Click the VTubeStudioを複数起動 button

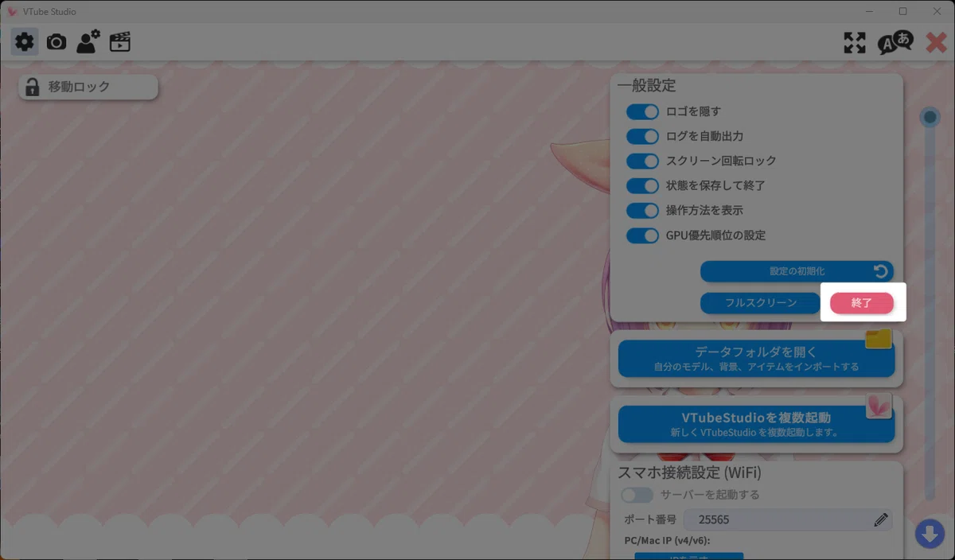tap(756, 424)
